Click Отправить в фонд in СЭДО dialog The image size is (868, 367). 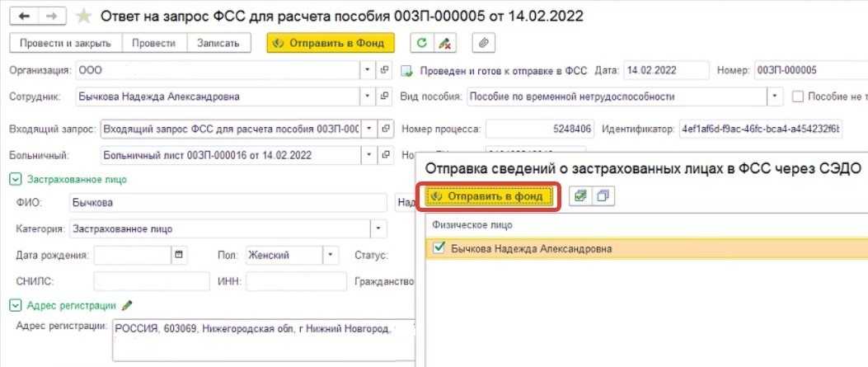[x=494, y=196]
